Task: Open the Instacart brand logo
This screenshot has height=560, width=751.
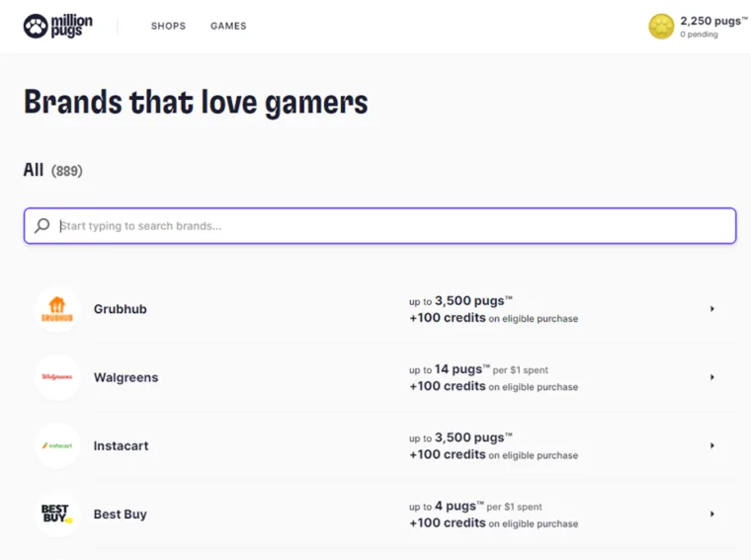Action: 57,445
